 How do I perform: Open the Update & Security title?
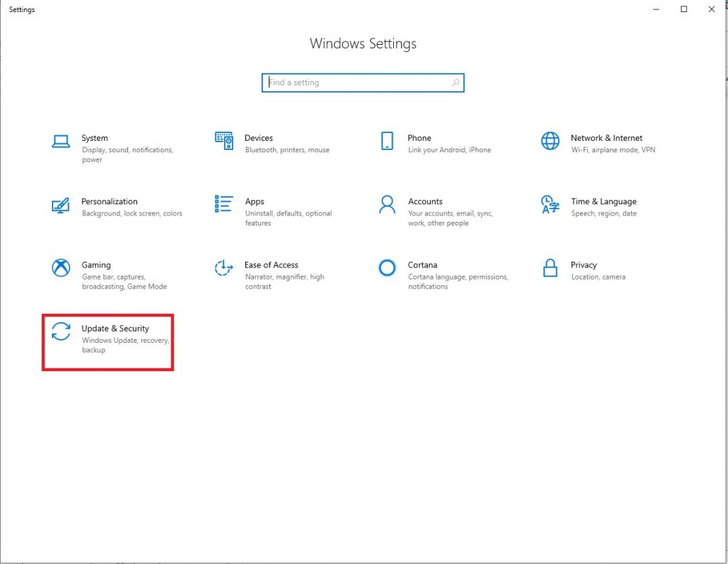(x=115, y=329)
